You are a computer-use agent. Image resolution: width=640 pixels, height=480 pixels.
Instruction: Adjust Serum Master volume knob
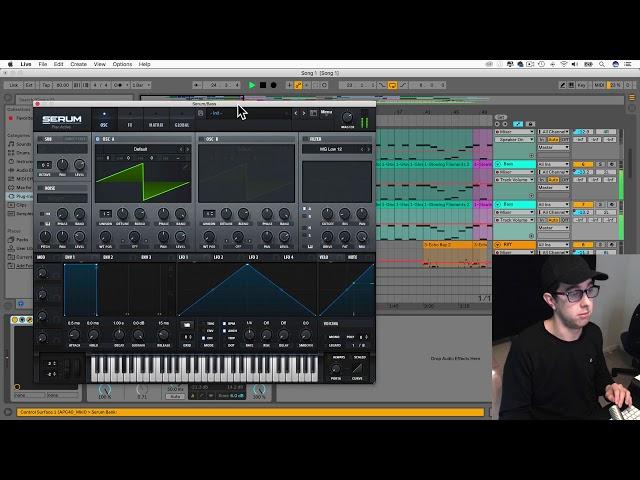pos(347,117)
